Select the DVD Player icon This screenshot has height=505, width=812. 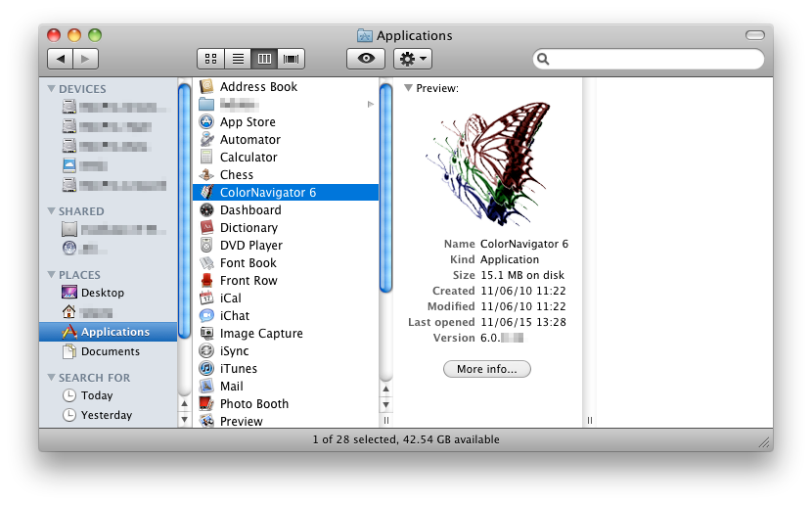tap(206, 245)
